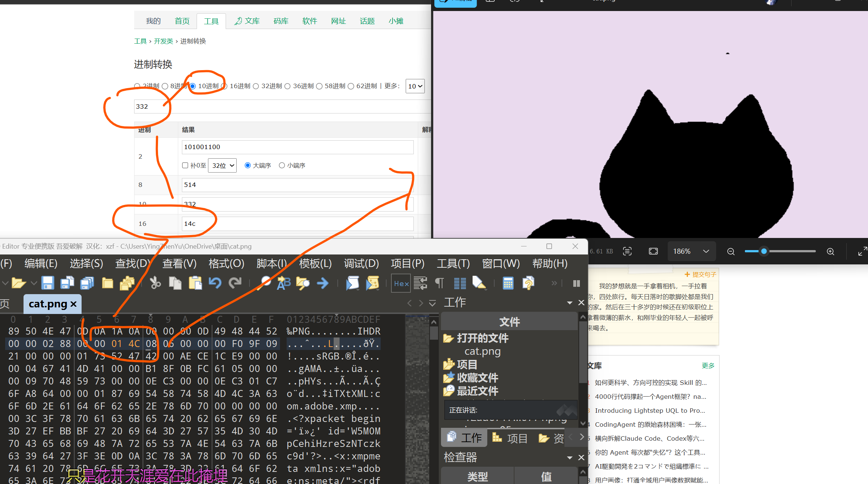Expand toolbar overflow double chevron
The image size is (868, 484).
click(x=554, y=283)
